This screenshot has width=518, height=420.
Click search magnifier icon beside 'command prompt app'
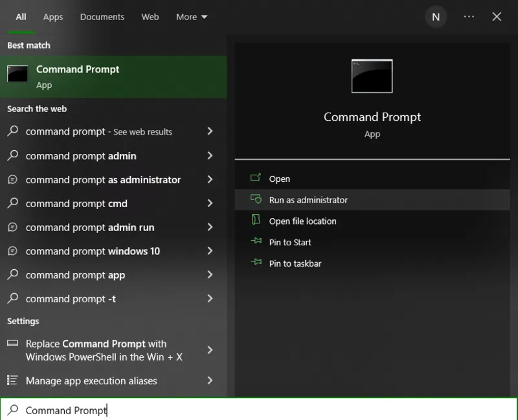pyautogui.click(x=12, y=274)
